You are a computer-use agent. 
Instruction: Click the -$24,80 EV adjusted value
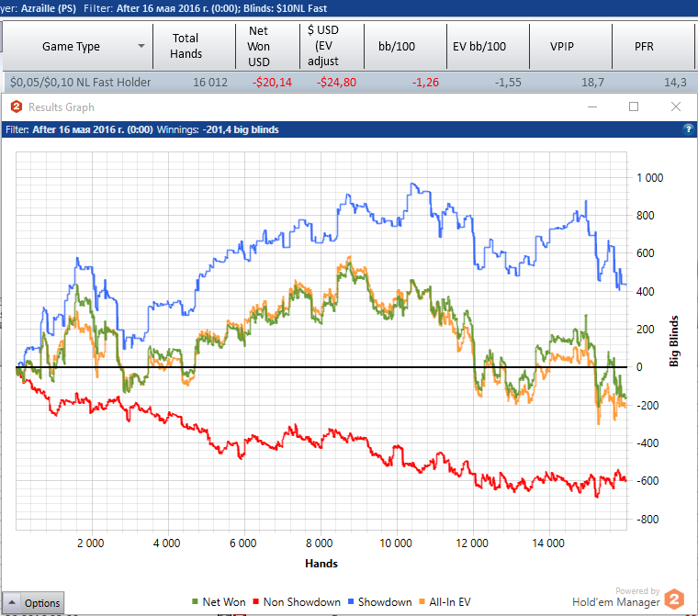coord(336,83)
